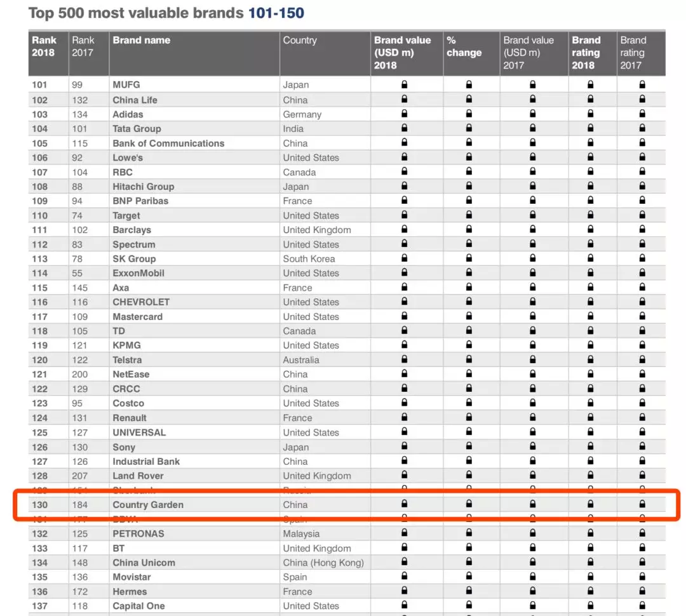Click the MUFG Brand rating 2017 lock icon
Image resolution: width=686 pixels, height=616 pixels.
click(642, 84)
